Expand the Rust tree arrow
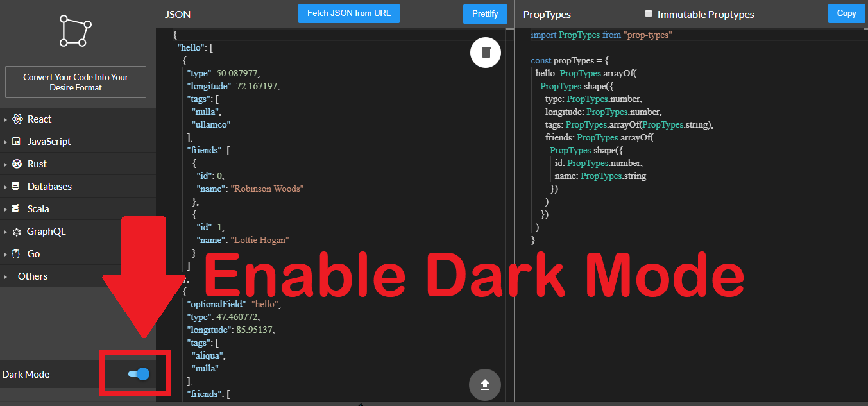 [x=5, y=165]
